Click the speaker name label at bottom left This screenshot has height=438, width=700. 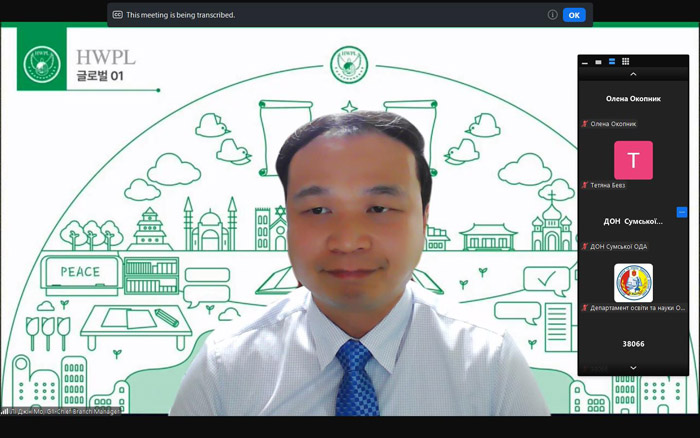pos(65,411)
